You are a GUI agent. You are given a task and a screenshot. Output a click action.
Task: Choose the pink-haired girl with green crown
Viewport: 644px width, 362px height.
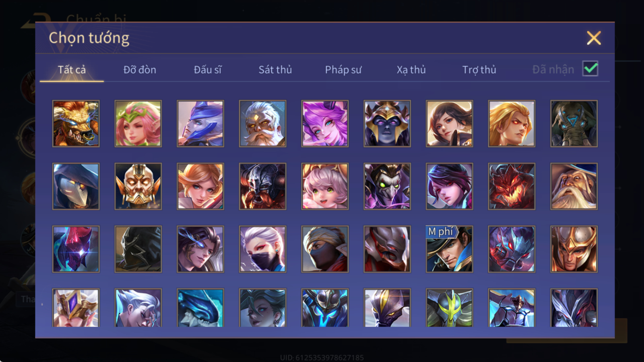click(138, 123)
